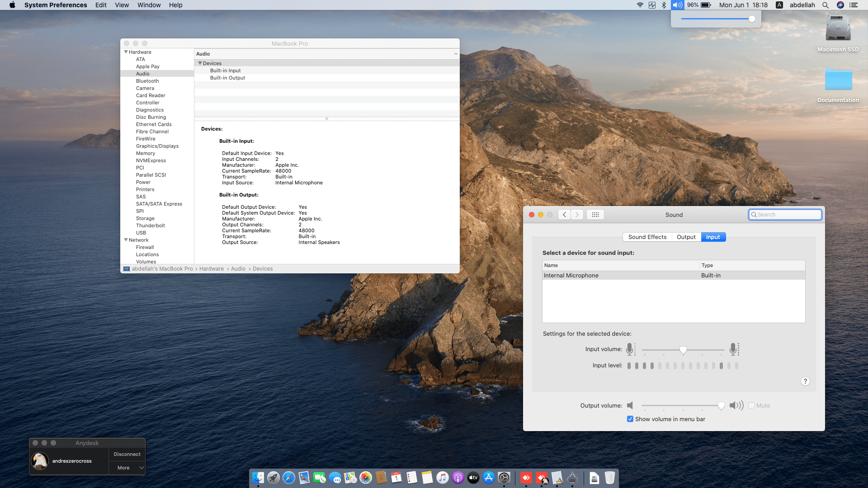The image size is (868, 488).
Task: Open the Window menu
Action: pyautogui.click(x=149, y=5)
